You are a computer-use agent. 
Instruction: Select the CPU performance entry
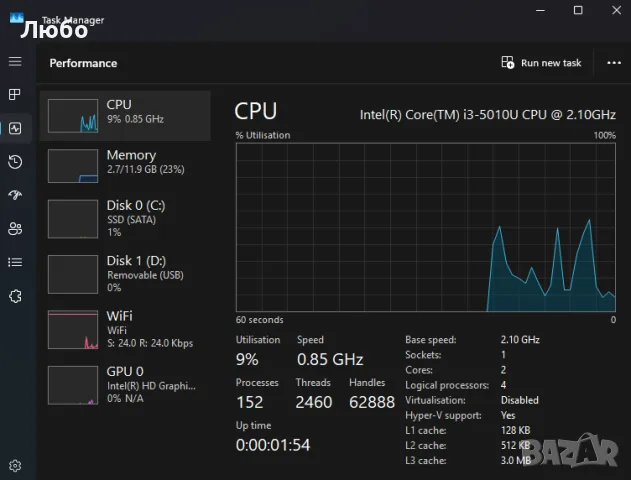tap(125, 116)
